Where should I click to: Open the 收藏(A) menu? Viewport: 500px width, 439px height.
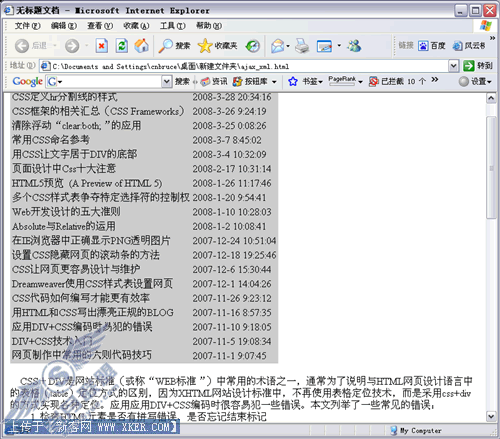pyautogui.click(x=136, y=26)
